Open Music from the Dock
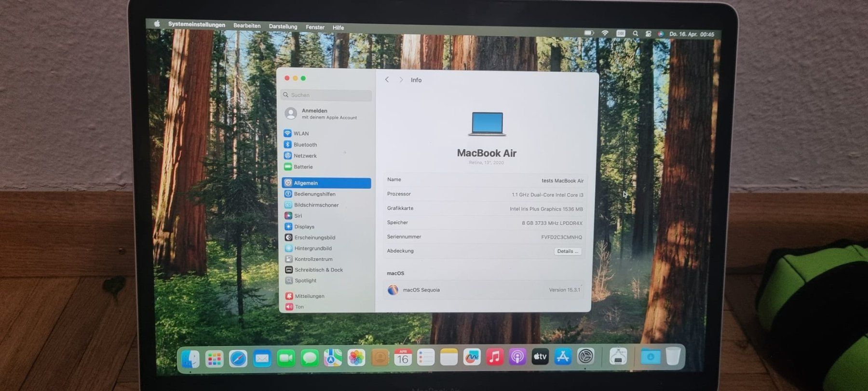 (x=495, y=357)
